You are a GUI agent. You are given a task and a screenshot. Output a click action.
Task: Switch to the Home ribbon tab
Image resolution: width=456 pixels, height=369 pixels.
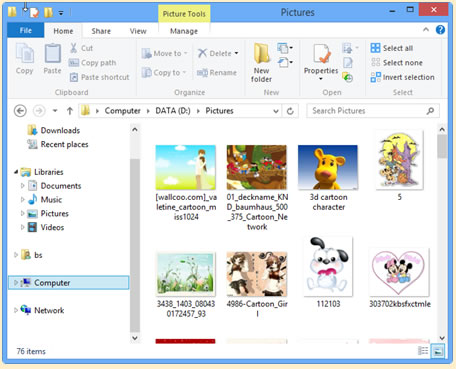[63, 31]
